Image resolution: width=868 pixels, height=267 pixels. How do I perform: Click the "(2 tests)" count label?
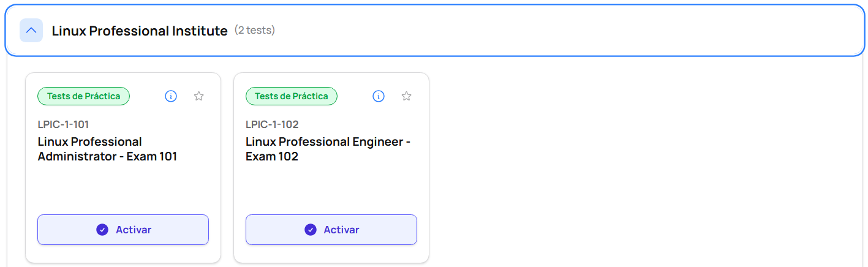pos(255,30)
